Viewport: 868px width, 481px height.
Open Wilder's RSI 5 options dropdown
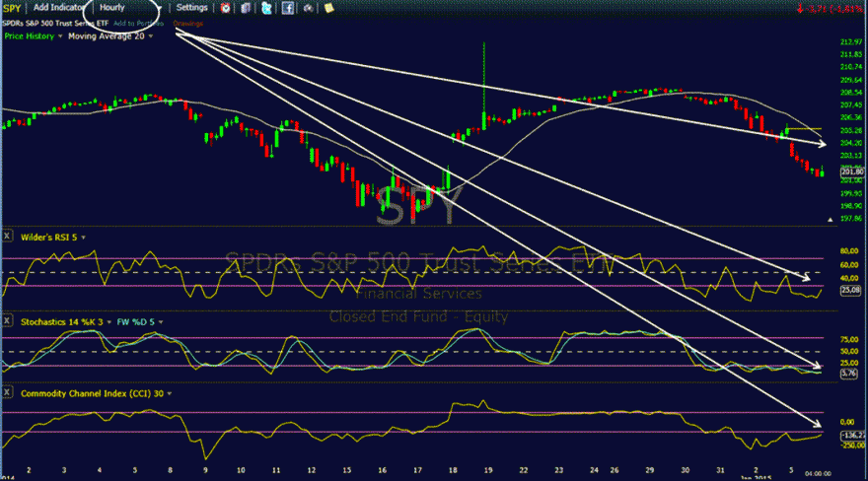pos(84,238)
